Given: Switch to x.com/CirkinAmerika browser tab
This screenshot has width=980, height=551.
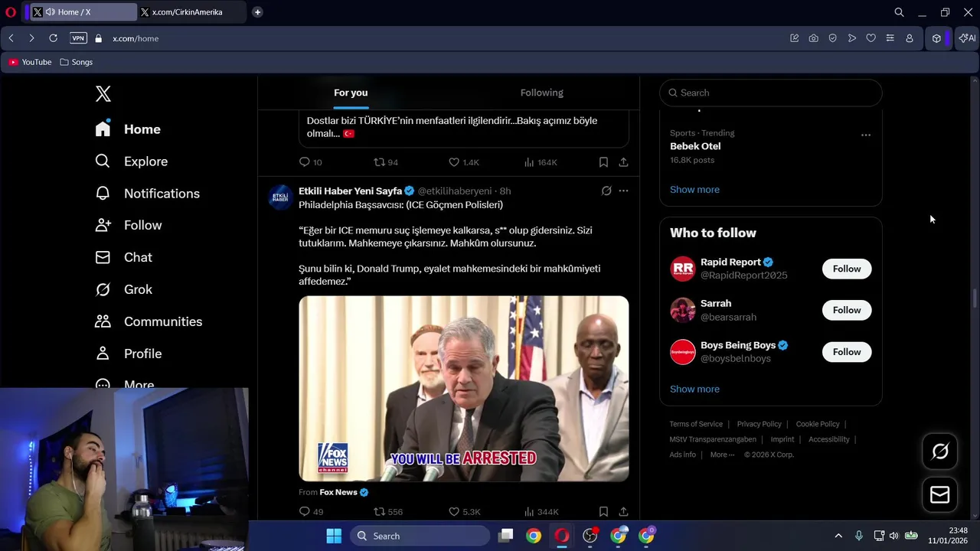Looking at the screenshot, I should (192, 12).
